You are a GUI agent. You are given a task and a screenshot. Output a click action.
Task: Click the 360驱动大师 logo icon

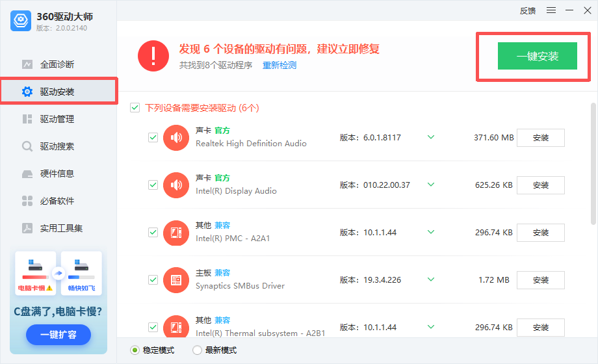click(x=21, y=21)
